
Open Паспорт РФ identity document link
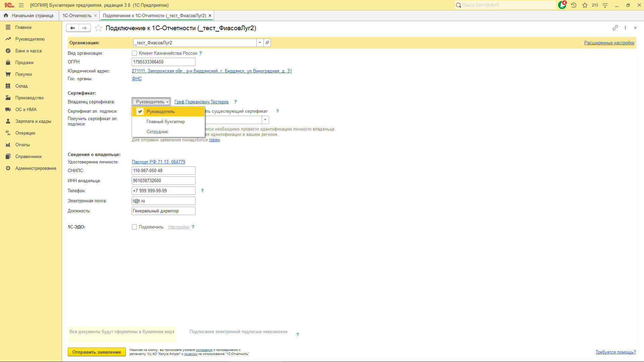pyautogui.click(x=158, y=162)
